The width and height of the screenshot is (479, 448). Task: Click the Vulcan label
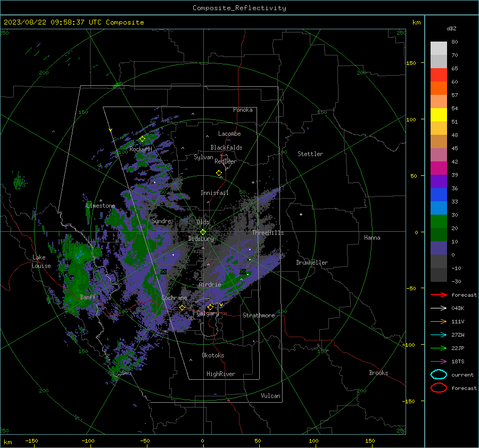coord(271,396)
